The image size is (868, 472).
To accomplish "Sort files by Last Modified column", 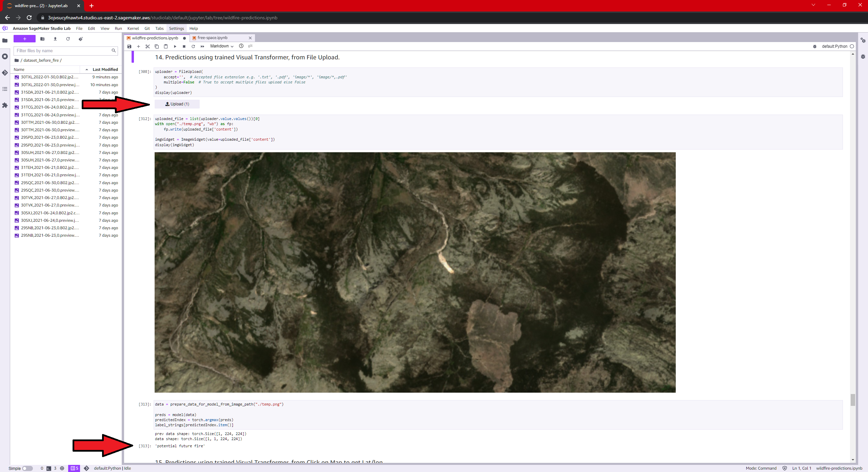I will coord(105,70).
